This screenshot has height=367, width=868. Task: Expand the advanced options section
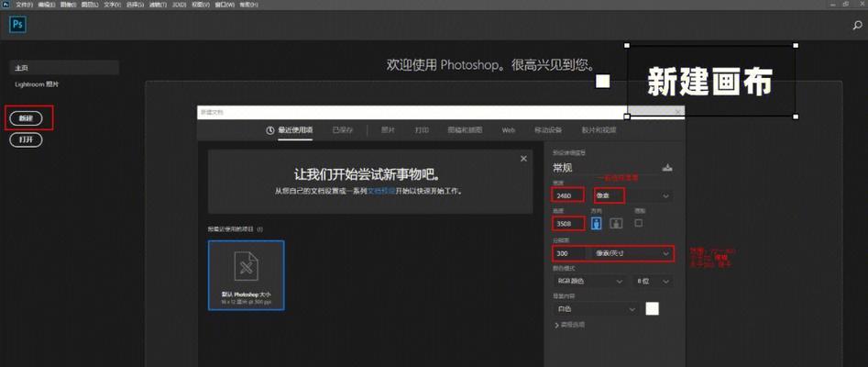(x=569, y=325)
